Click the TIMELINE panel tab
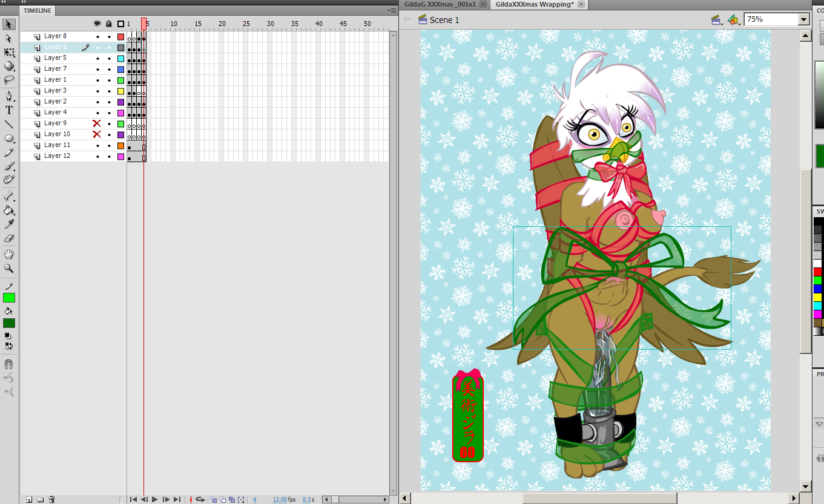 38,10
